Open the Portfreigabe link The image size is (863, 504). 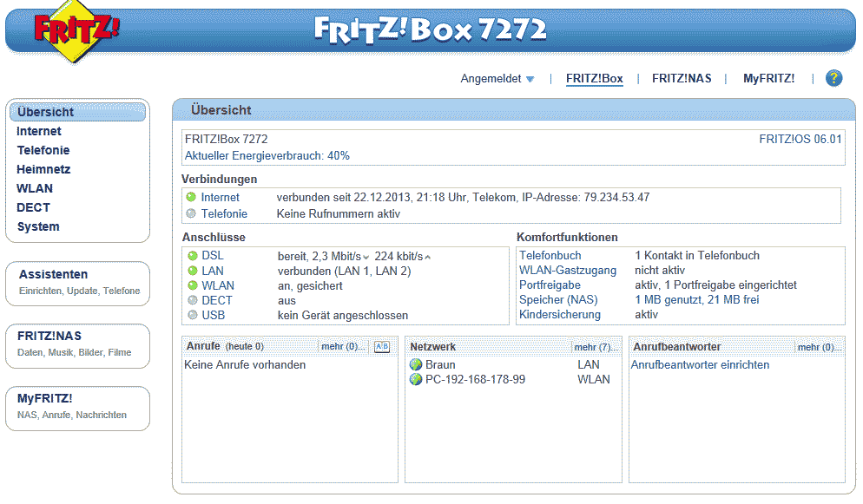550,285
